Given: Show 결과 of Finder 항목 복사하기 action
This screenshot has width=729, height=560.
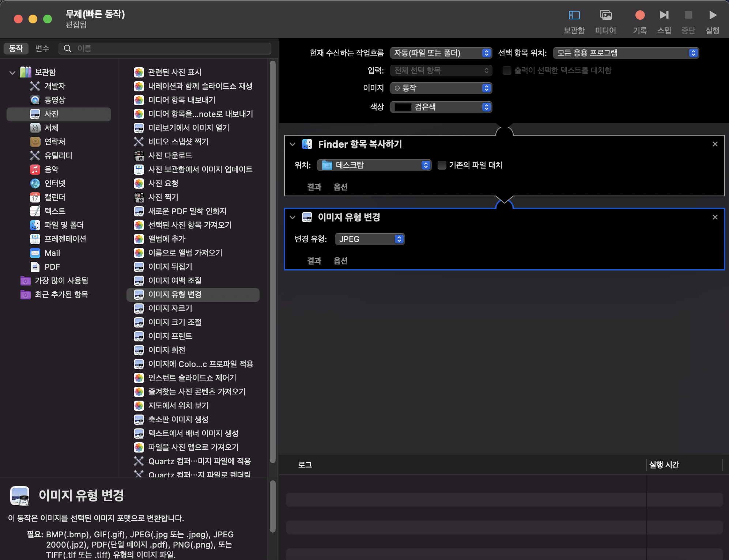Looking at the screenshot, I should 314,187.
